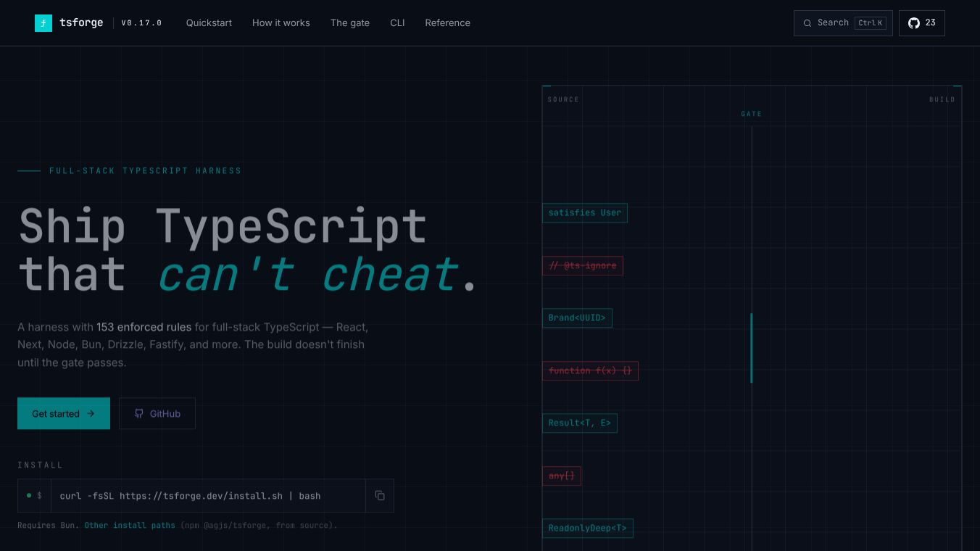Viewport: 980px width, 551px height.
Task: Click the tsforge brand name
Action: click(x=81, y=23)
